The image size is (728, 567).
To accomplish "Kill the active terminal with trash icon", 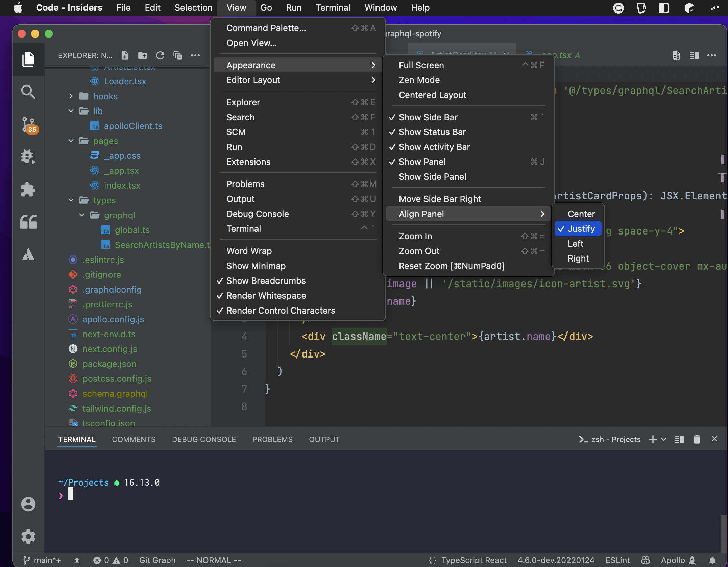I will pos(697,439).
